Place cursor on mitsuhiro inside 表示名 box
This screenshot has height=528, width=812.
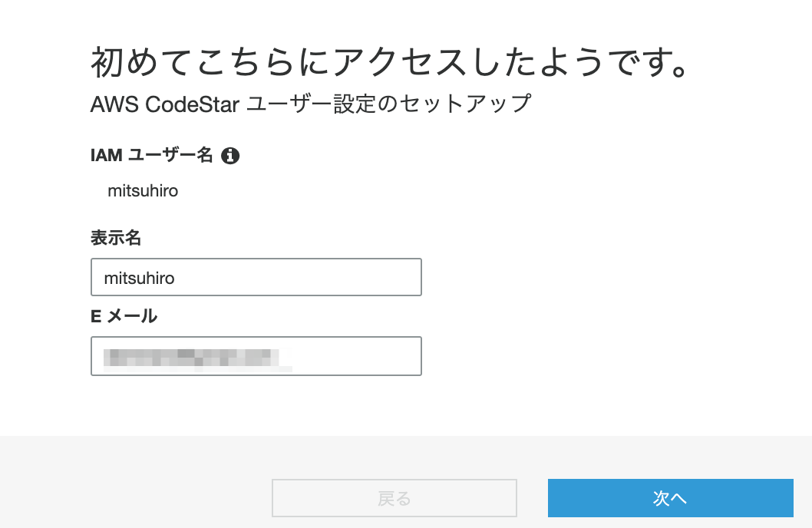tap(140, 278)
